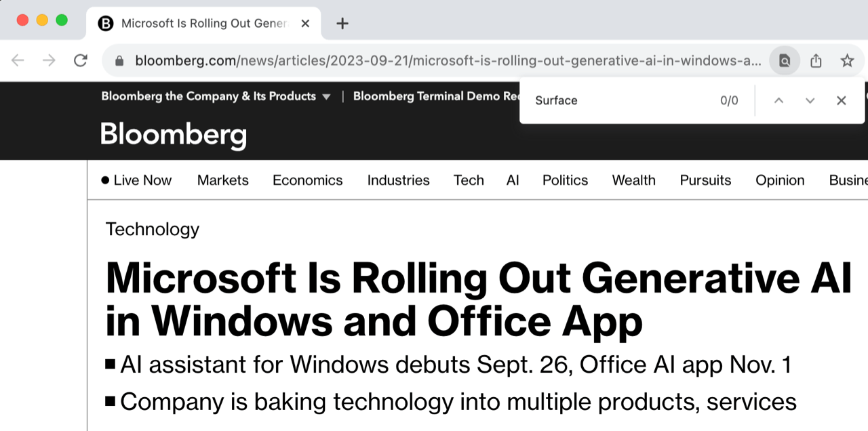Click the find-in-page search icon
The width and height of the screenshot is (868, 431).
785,60
